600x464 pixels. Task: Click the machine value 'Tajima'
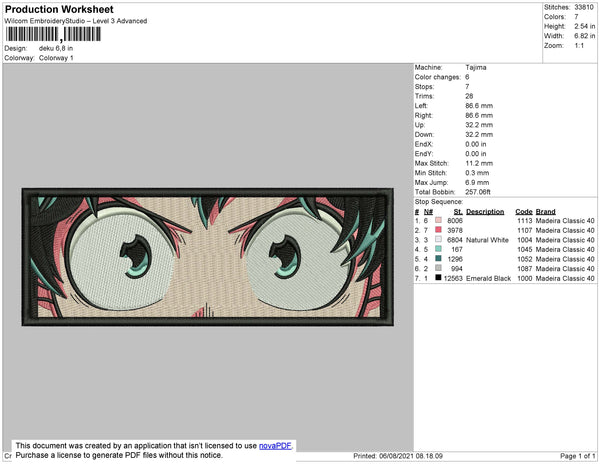click(x=476, y=67)
